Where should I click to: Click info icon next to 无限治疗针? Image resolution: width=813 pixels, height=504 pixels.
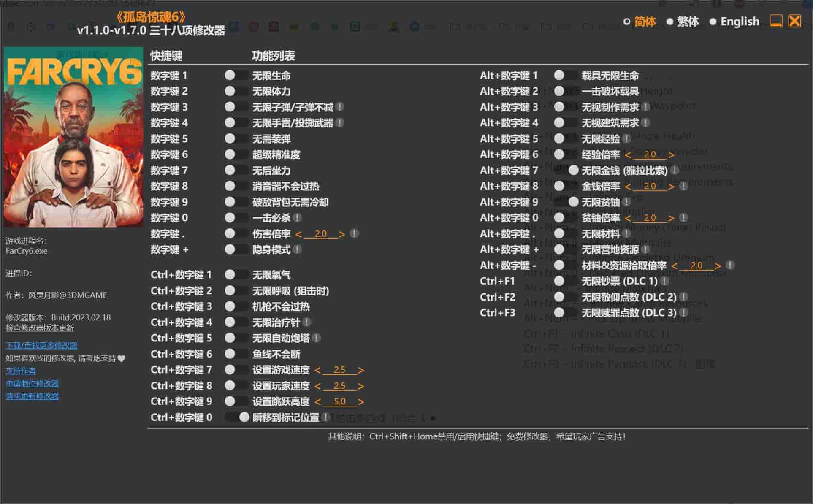307,322
